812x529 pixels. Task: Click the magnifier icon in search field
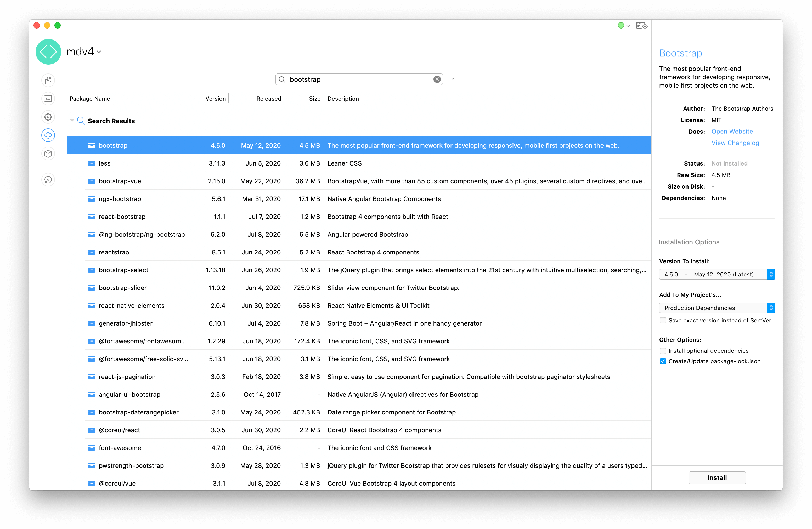coord(282,79)
